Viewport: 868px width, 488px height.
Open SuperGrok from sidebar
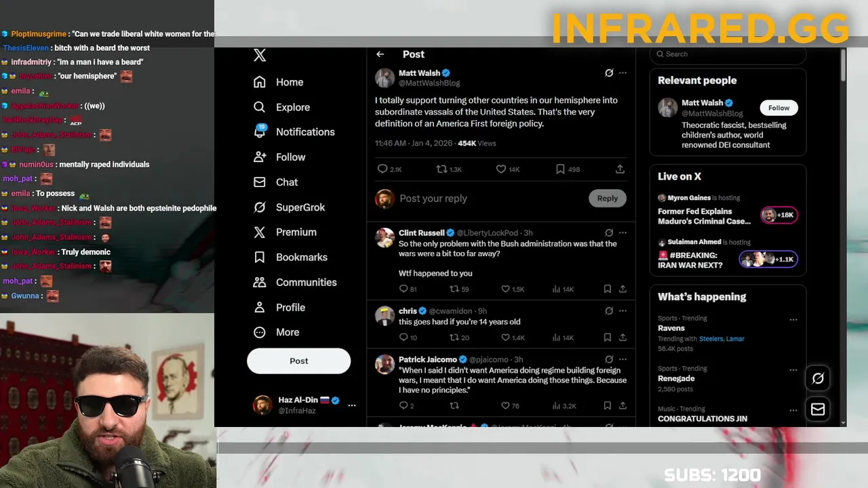tap(289, 207)
